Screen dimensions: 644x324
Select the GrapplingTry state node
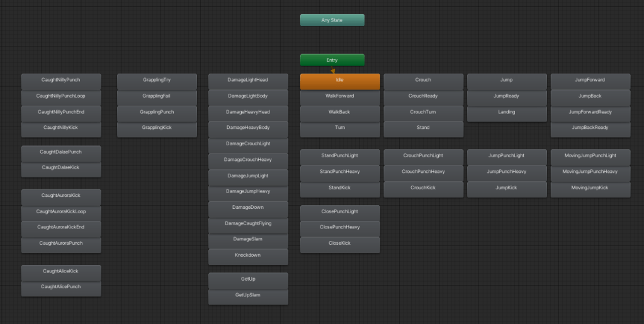[157, 81]
